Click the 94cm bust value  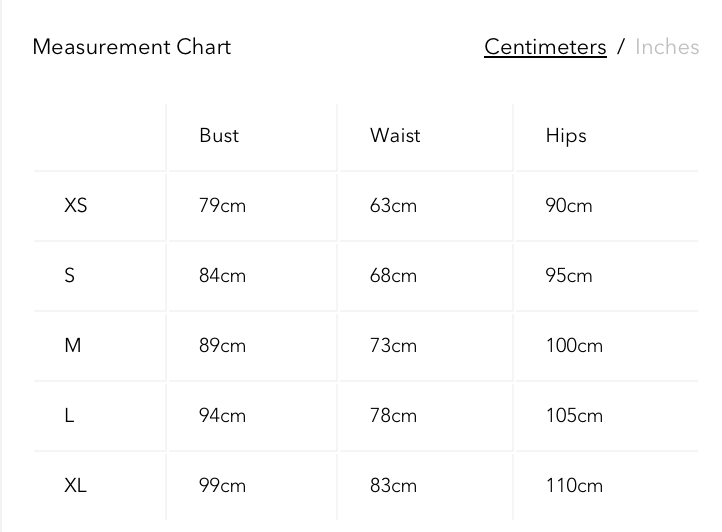pos(222,416)
